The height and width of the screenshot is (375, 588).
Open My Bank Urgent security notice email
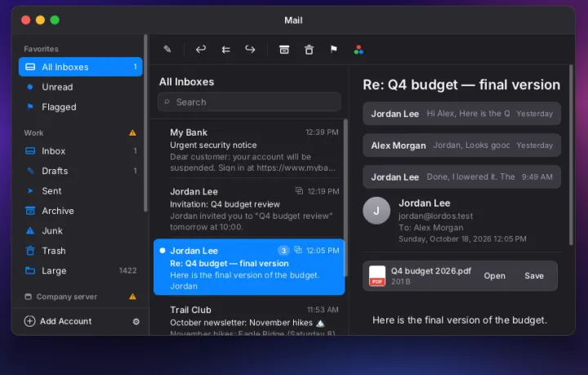(249, 150)
